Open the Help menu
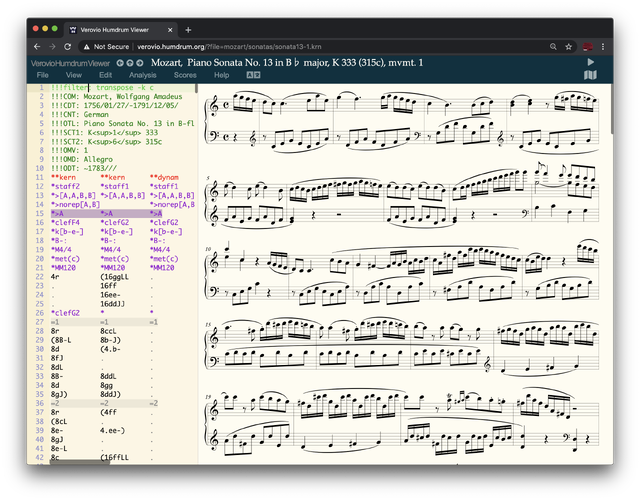Image resolution: width=640 pixels, height=500 pixels. [x=221, y=75]
